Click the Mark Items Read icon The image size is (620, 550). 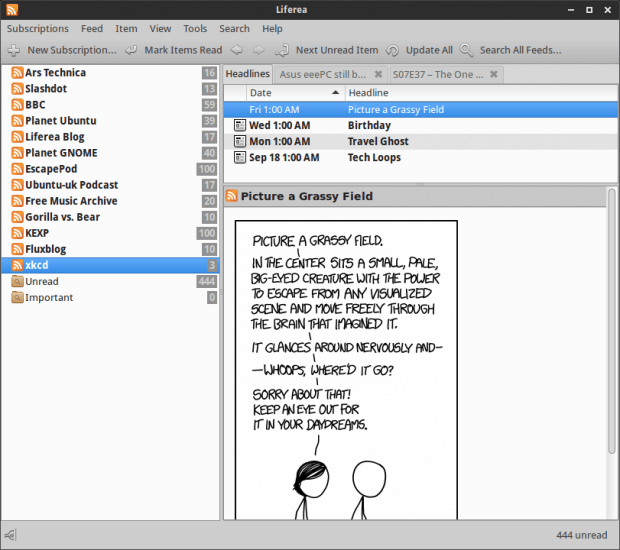[131, 50]
